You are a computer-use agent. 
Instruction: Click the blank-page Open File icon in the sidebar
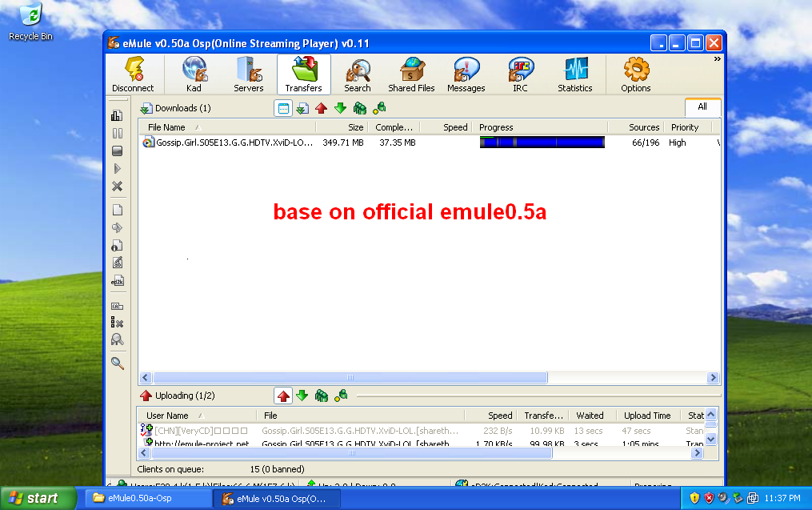pyautogui.click(x=117, y=210)
